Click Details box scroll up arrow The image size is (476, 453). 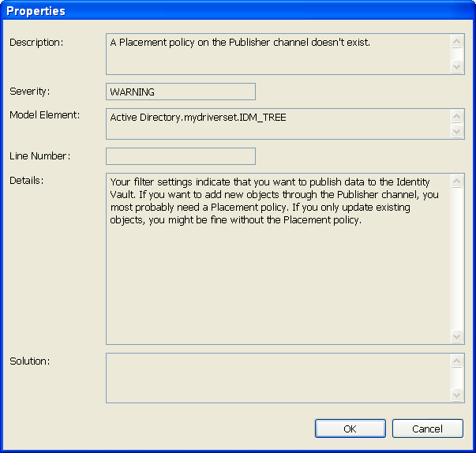(x=456, y=182)
